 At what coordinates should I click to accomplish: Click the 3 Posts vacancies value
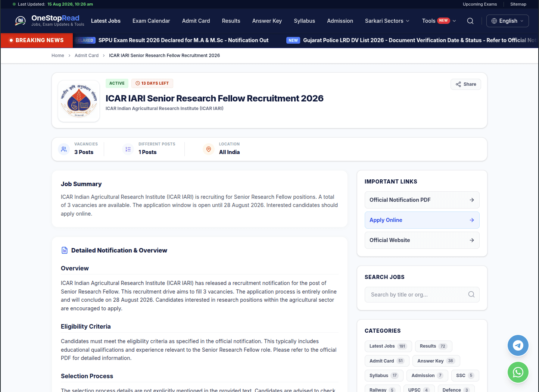[84, 152]
